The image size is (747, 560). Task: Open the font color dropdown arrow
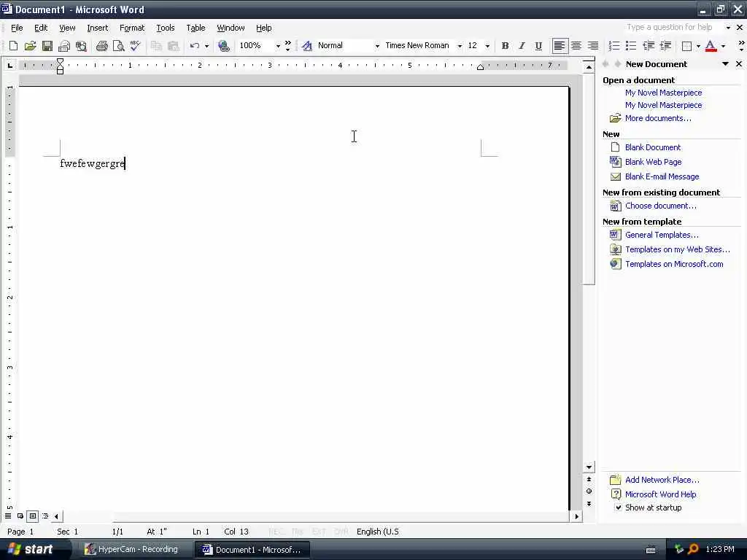[x=723, y=46]
